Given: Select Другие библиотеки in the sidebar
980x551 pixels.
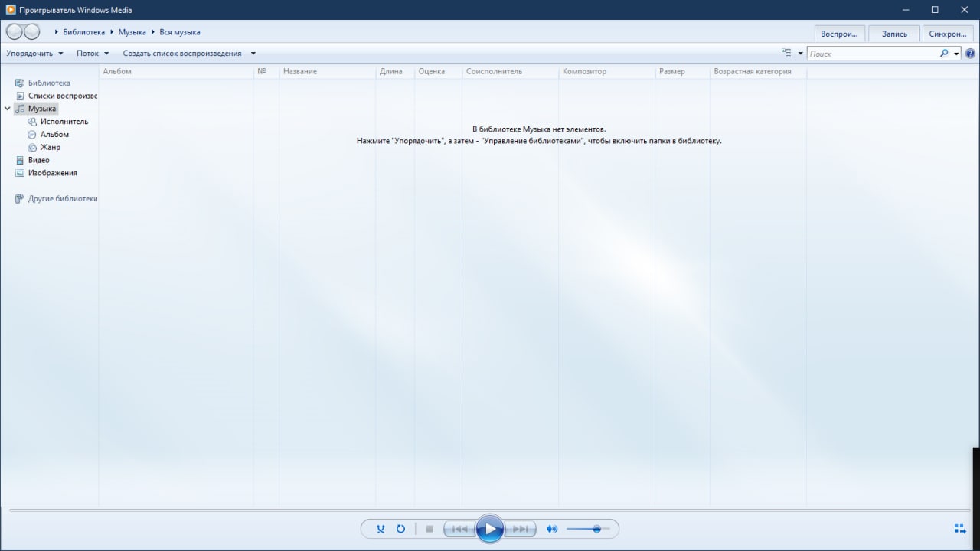Looking at the screenshot, I should [63, 199].
